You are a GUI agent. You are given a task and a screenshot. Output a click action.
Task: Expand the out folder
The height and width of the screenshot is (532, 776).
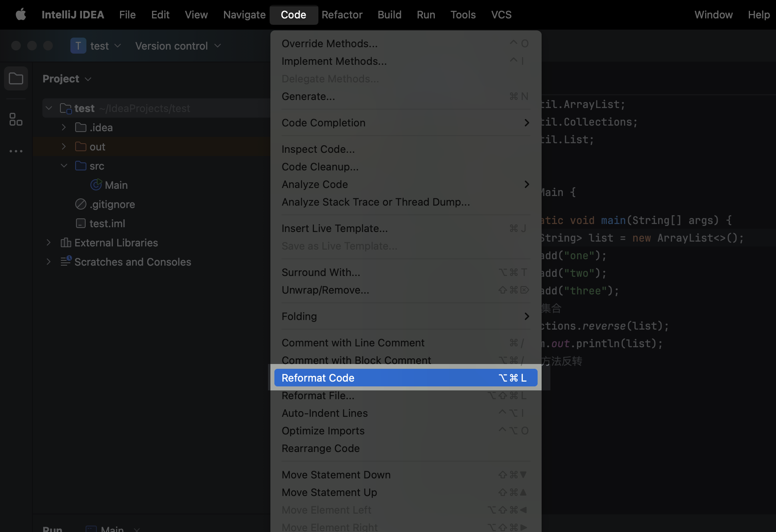click(x=64, y=147)
